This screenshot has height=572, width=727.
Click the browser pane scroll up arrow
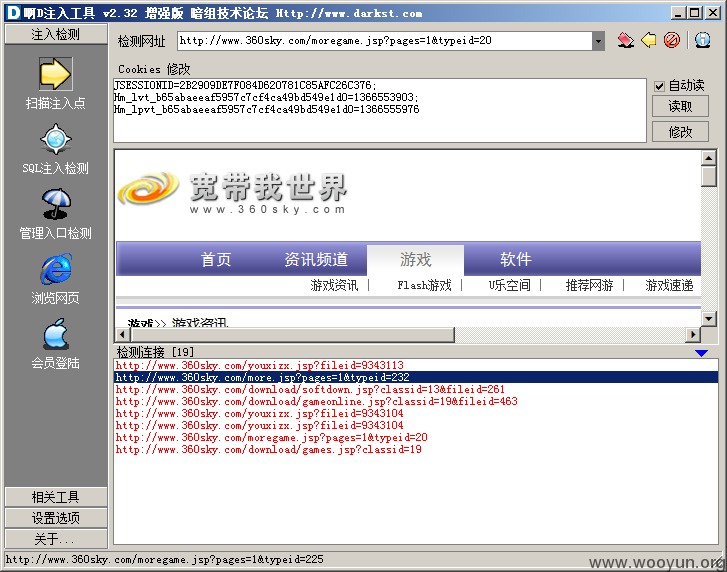coord(708,158)
